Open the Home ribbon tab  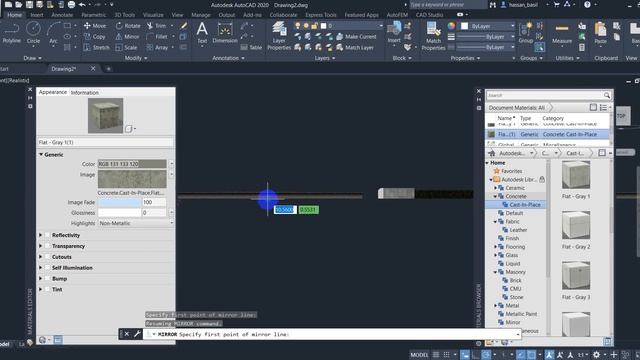pyautogui.click(x=14, y=15)
